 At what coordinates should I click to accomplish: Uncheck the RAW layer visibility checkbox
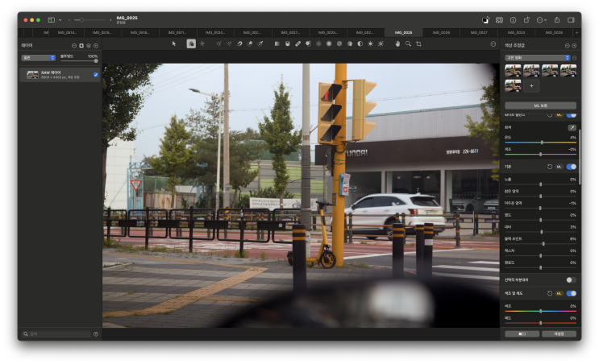click(95, 75)
